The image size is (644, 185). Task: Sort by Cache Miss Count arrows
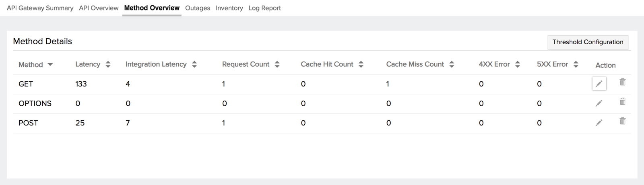452,64
